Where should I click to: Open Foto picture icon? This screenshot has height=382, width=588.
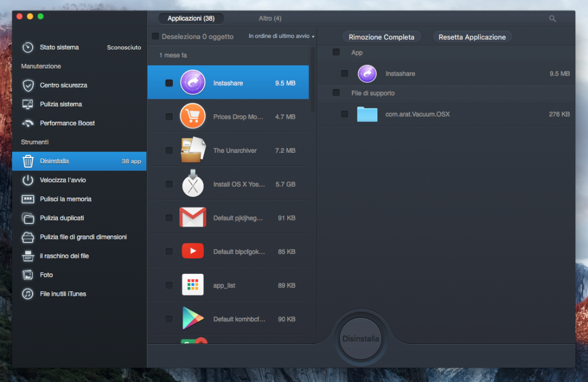point(28,275)
